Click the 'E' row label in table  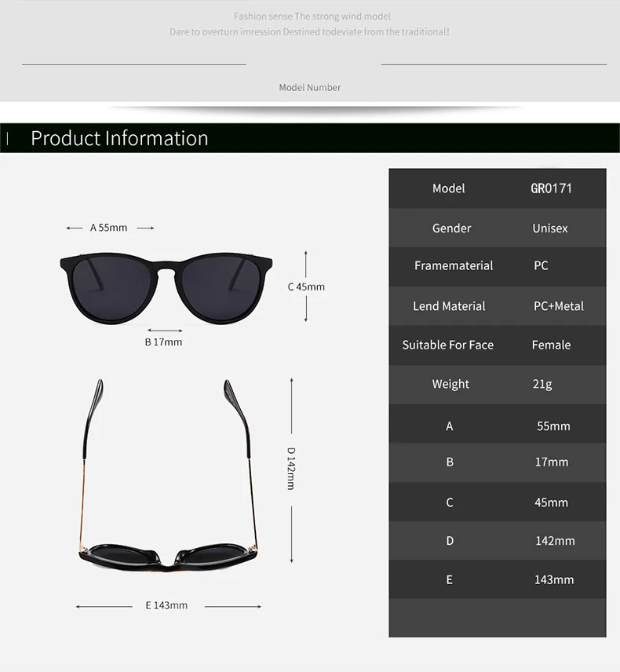tap(449, 580)
